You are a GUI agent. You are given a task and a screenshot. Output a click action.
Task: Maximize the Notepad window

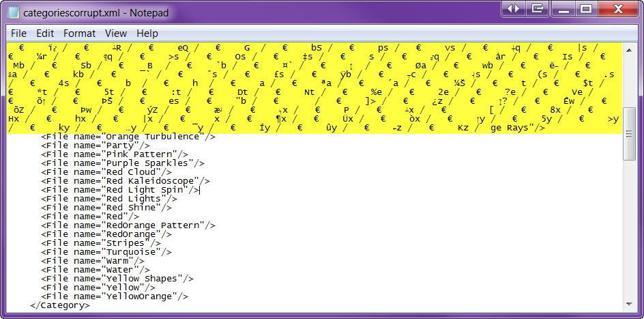click(585, 9)
